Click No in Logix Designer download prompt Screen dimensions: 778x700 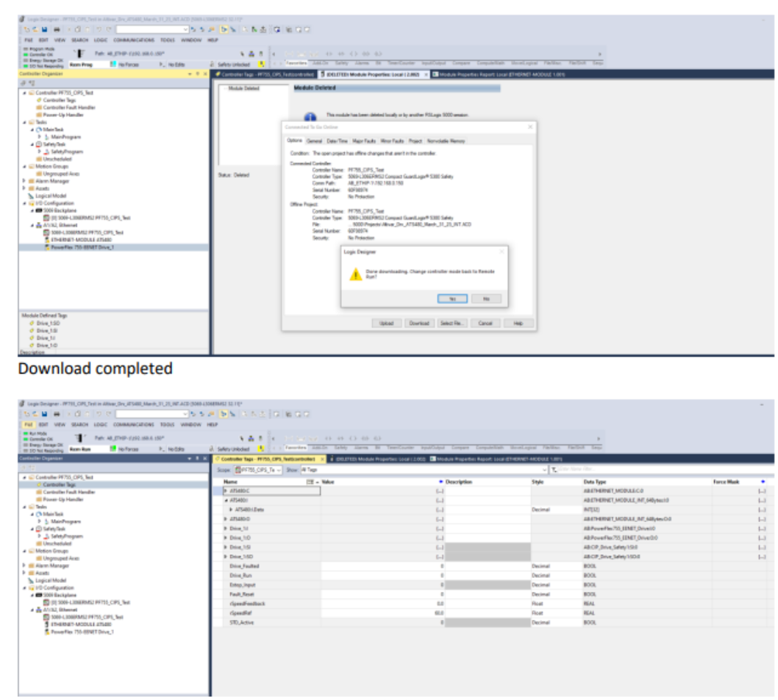(486, 299)
